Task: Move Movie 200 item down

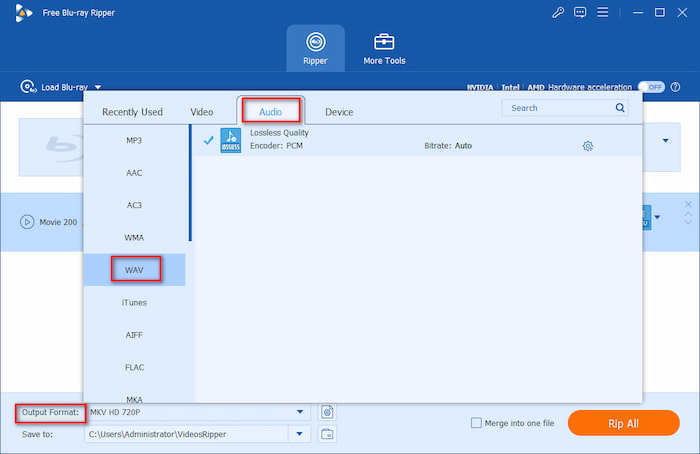Action: (x=688, y=222)
